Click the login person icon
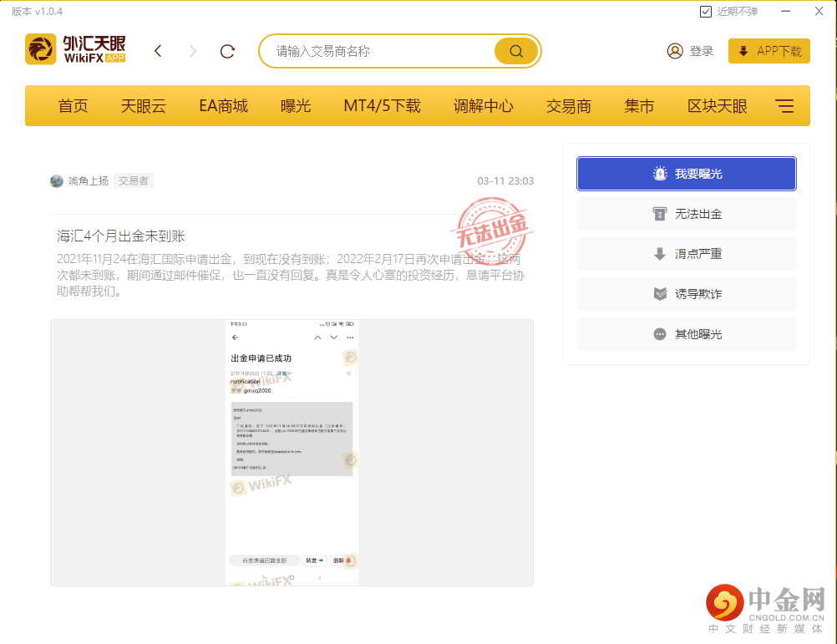The image size is (837, 644). point(676,50)
